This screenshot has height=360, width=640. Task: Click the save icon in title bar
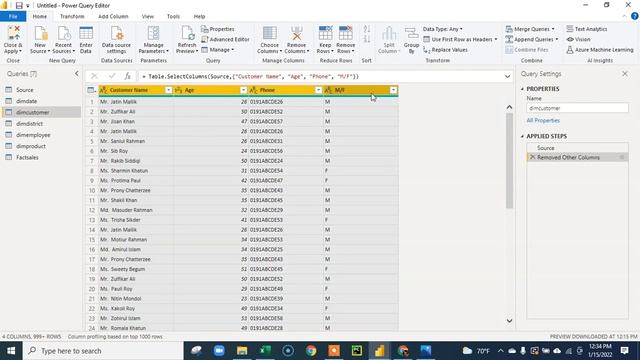[19, 5]
